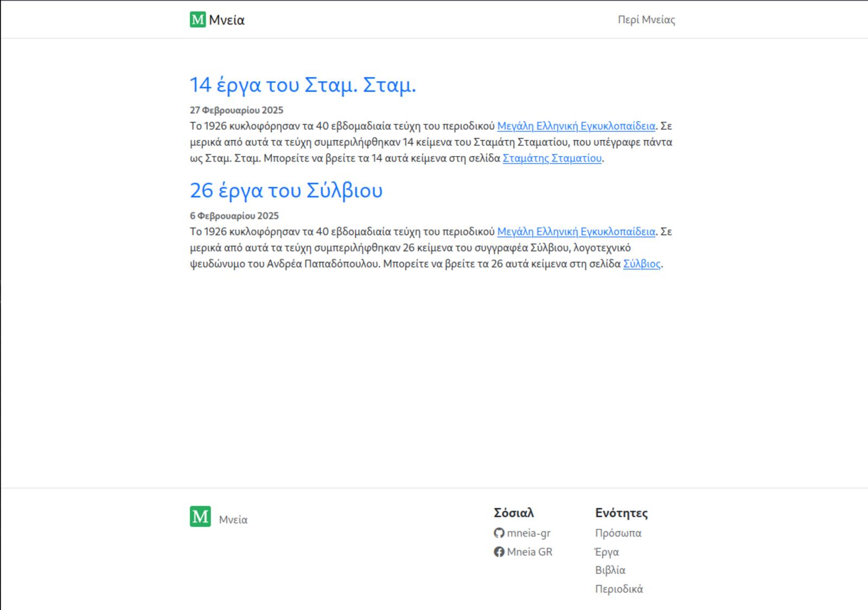Viewport: 868px width, 610px height.
Task: Click Μεγάλη Ελληνική Εγκυκλοπαίδεια link in the first post
Action: pyautogui.click(x=577, y=126)
